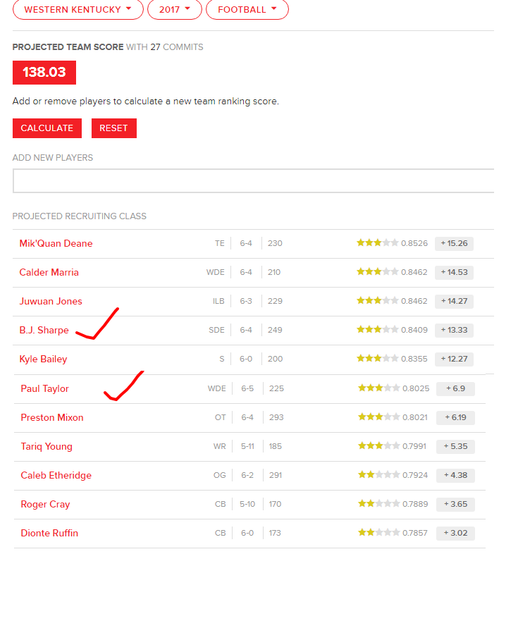This screenshot has height=640, width=506.
Task: Click Preston Mixon's star rating icons
Action: [x=379, y=417]
